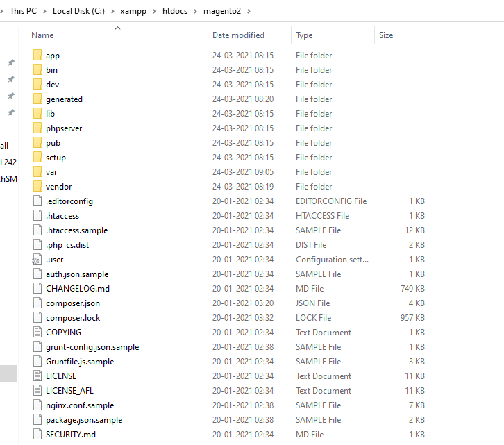Click the var folder icon
This screenshot has width=504, height=445.
[x=37, y=171]
